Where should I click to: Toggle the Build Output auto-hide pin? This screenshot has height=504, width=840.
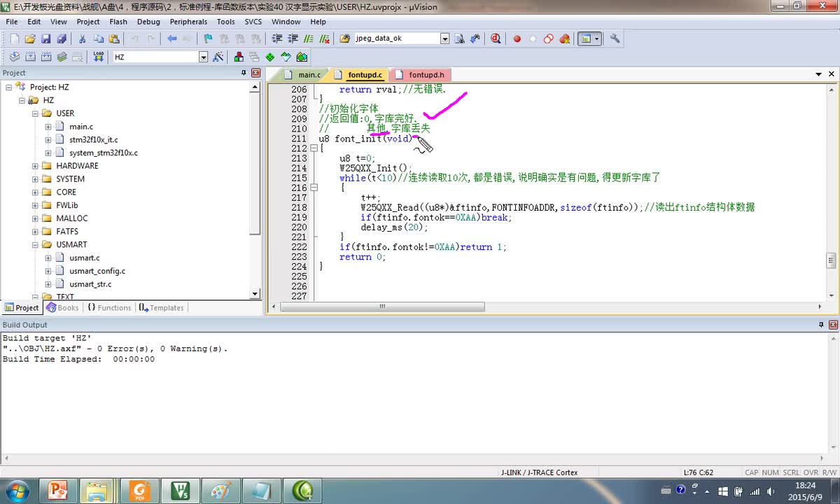coord(822,325)
